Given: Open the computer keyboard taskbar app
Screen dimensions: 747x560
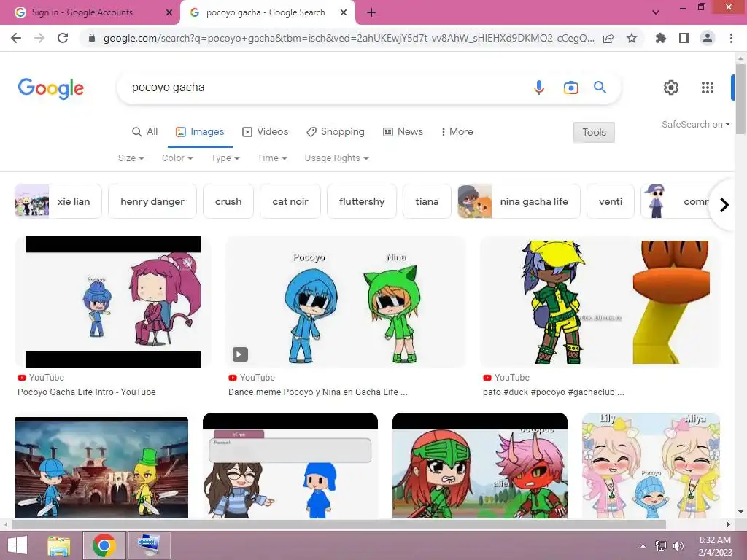Looking at the screenshot, I should tap(149, 545).
